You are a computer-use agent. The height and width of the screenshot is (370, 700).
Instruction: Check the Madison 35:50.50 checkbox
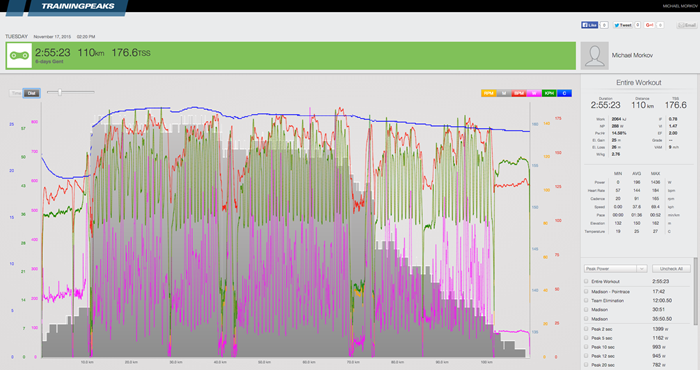586,319
